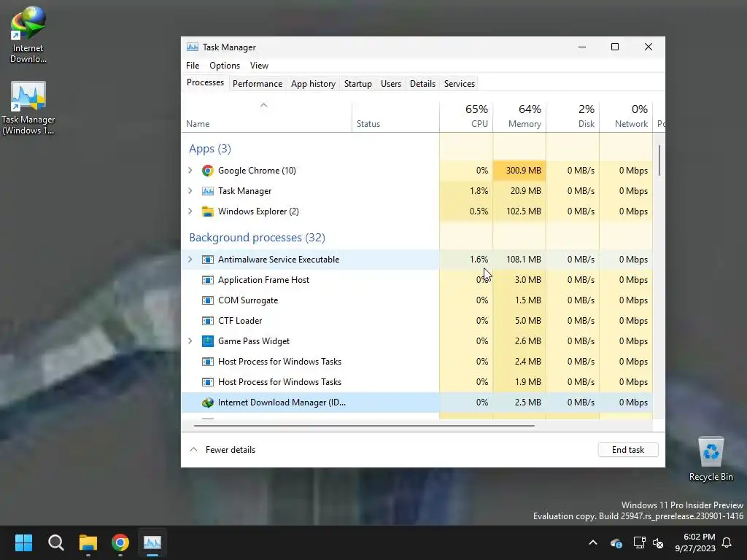Viewport: 747px width, 560px height.
Task: Expand the Windows Explorer (2) group
Action: 190,211
